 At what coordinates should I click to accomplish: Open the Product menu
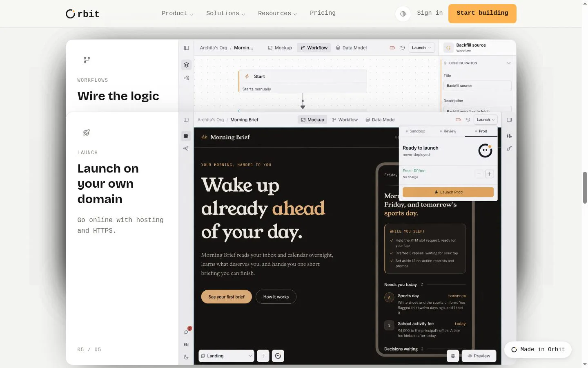pyautogui.click(x=177, y=13)
